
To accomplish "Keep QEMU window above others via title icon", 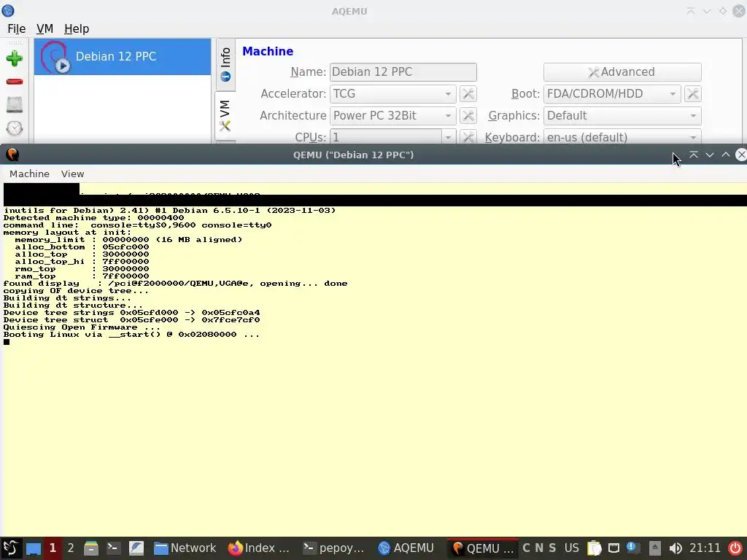I will click(x=694, y=155).
